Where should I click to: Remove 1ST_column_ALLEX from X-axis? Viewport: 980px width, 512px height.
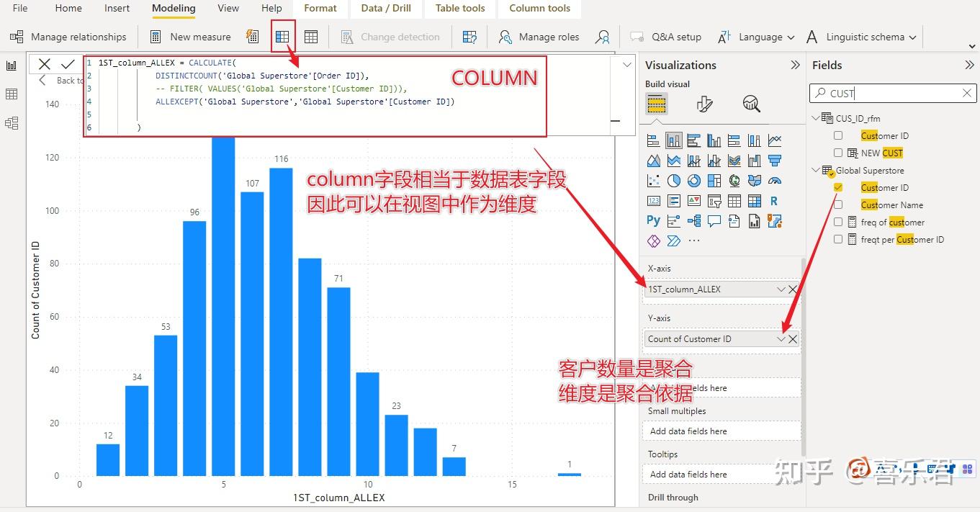(793, 289)
